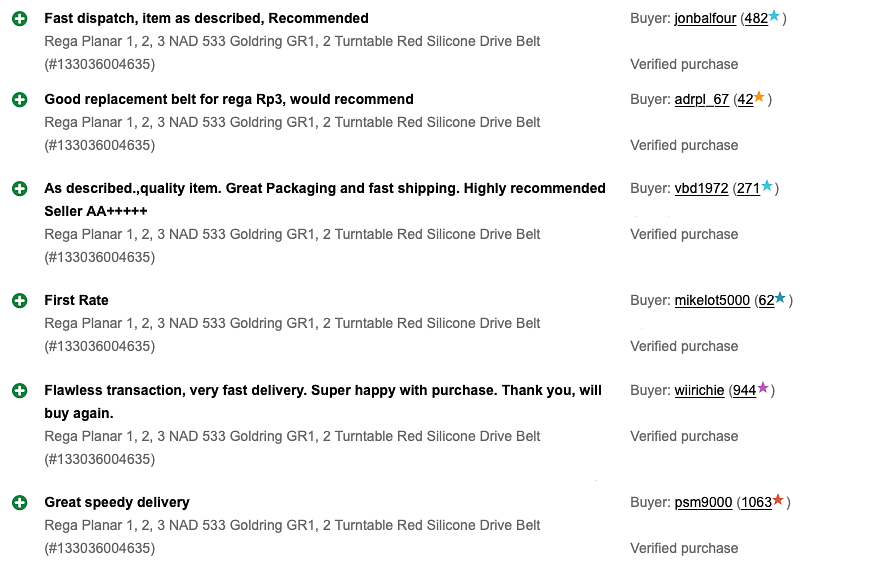Click red star beside psm9000 score
888x563 pixels.
[778, 500]
